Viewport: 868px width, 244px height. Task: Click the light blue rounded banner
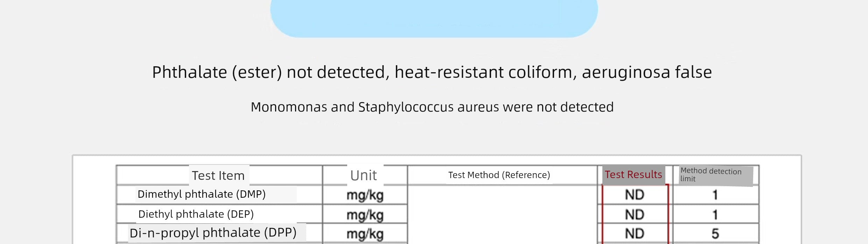(x=434, y=18)
